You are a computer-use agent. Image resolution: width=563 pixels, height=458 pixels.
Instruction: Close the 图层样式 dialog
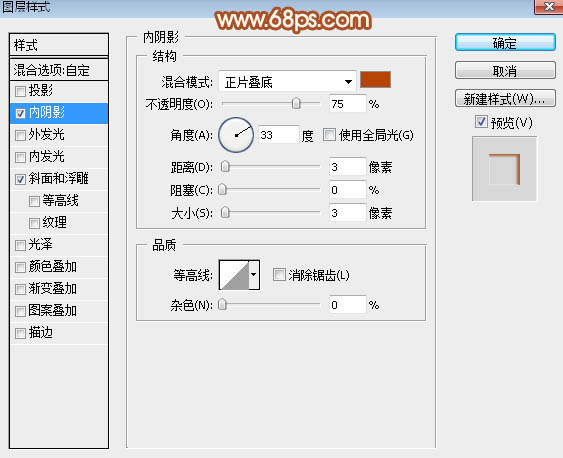click(549, 6)
